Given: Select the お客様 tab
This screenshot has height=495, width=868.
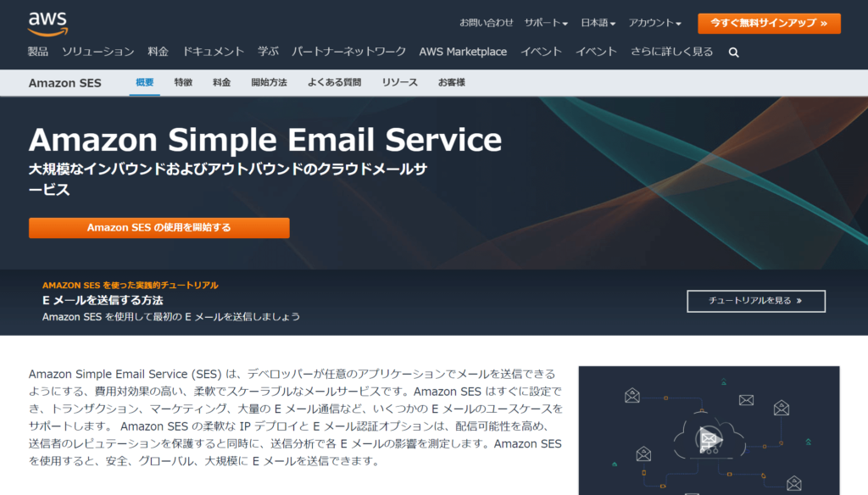Looking at the screenshot, I should pos(451,82).
